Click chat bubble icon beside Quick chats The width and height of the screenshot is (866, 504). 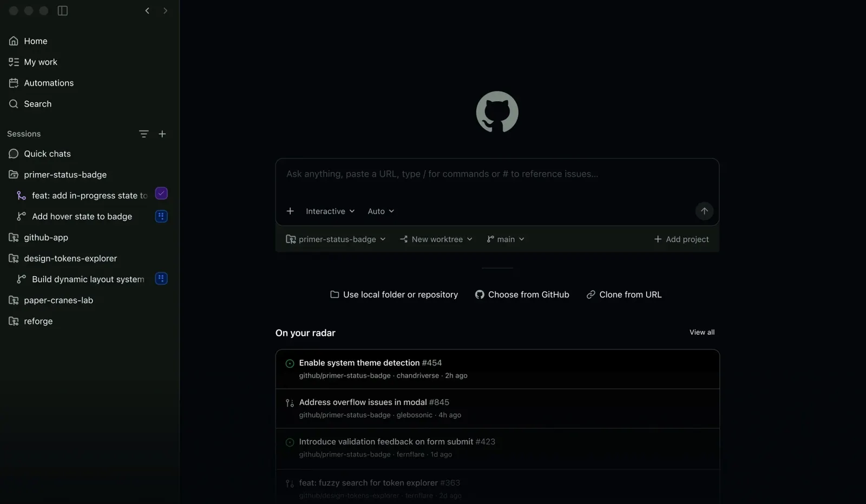point(14,154)
